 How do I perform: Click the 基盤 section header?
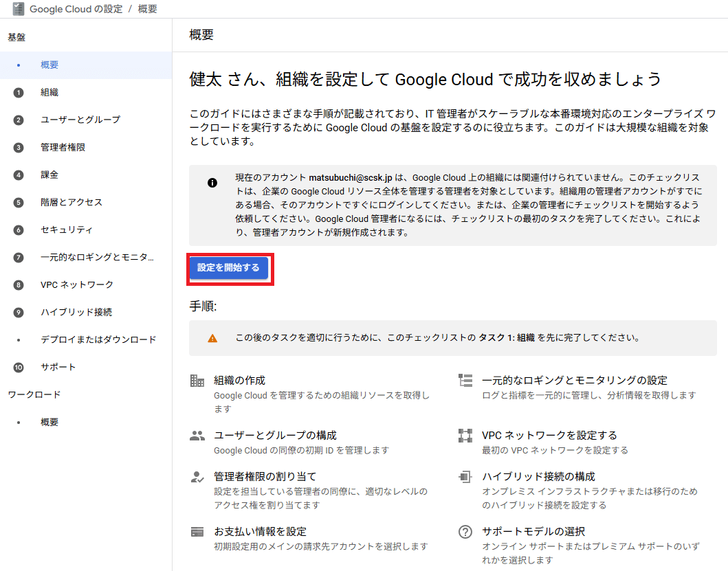click(x=16, y=37)
